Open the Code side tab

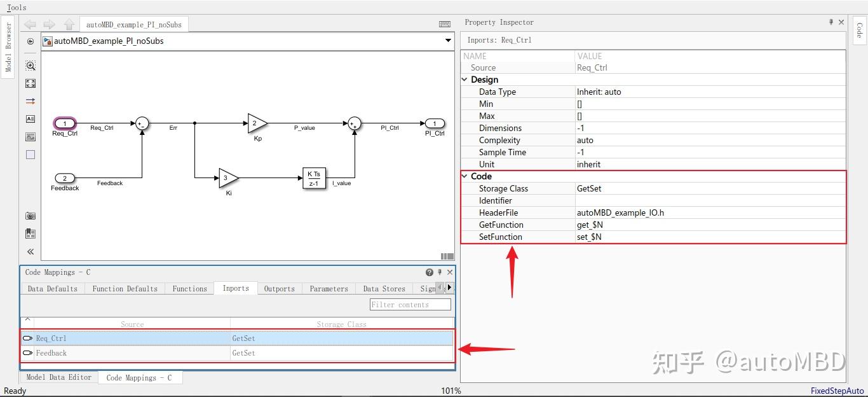[x=859, y=30]
